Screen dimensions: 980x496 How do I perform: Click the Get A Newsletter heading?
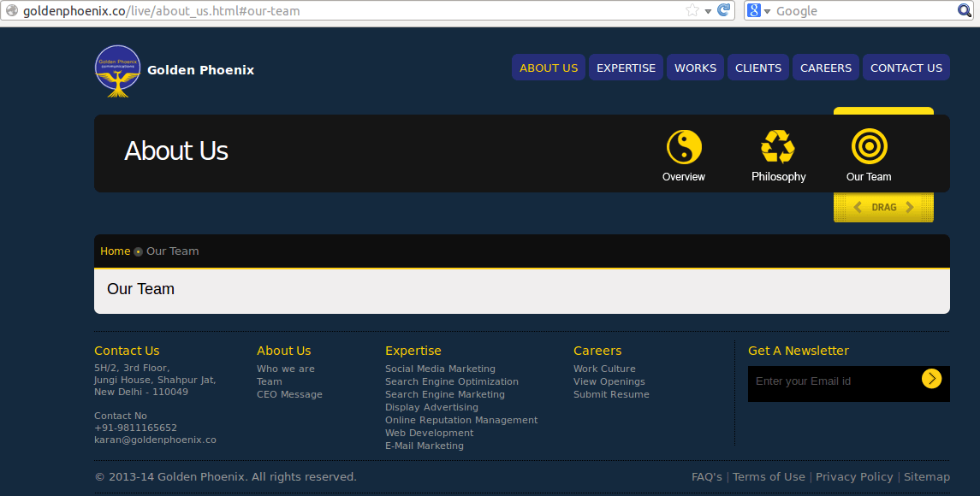[x=799, y=351]
